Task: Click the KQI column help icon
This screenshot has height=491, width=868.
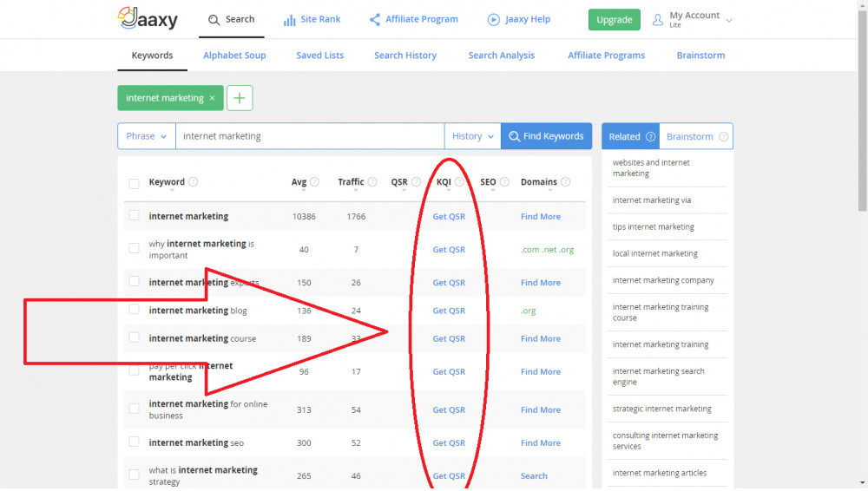Action: click(x=459, y=181)
